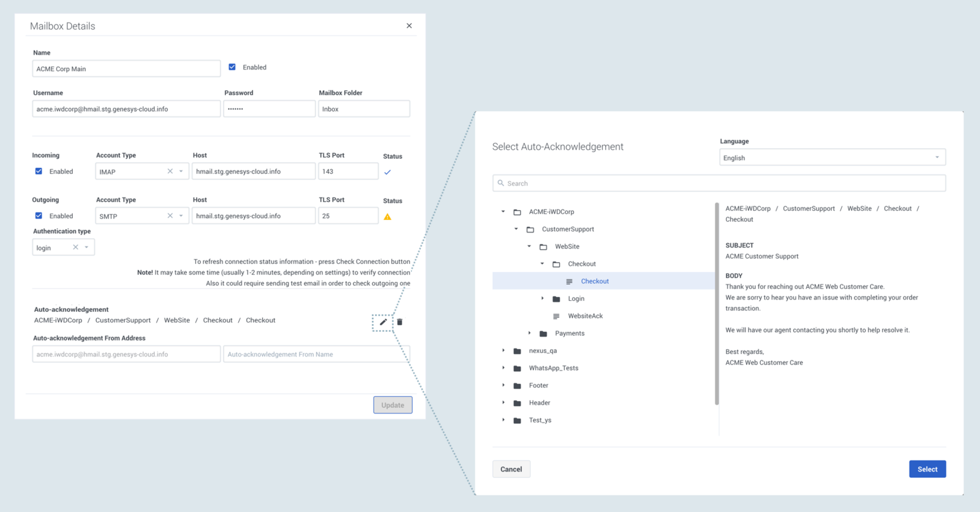Click the template tree vertical scrollbar
Image resolution: width=980 pixels, height=512 pixels.
coord(717,304)
